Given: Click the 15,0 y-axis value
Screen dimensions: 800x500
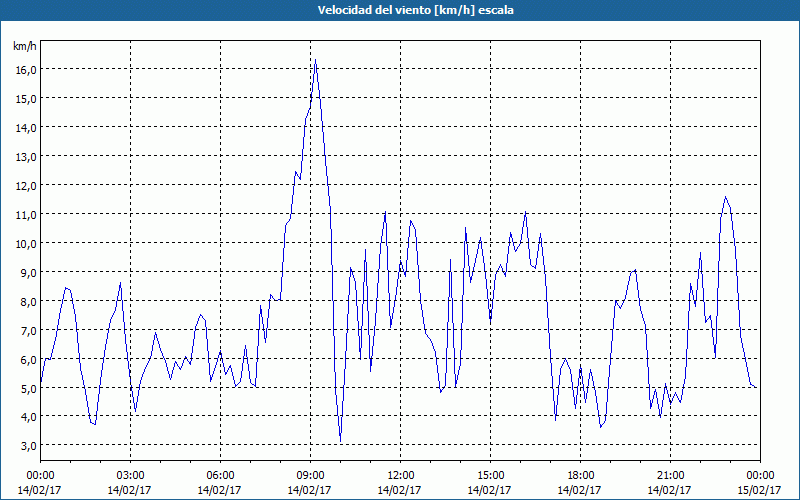Looking at the screenshot, I should pos(26,99).
